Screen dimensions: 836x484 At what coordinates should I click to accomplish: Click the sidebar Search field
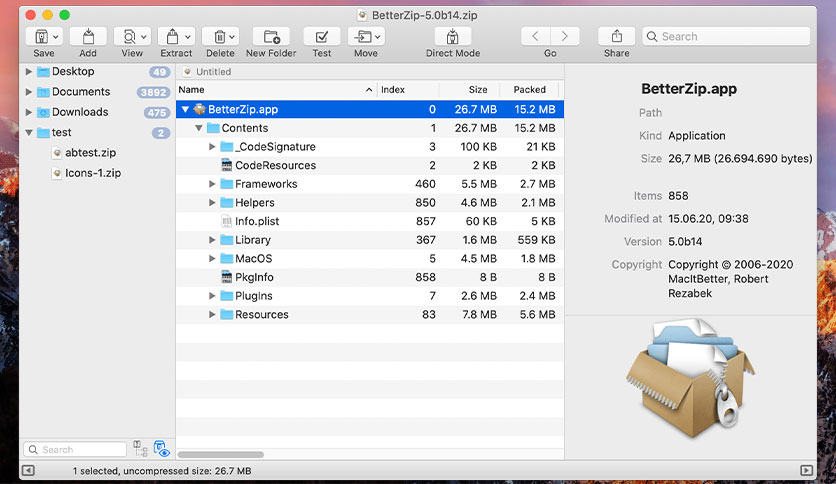[75, 449]
